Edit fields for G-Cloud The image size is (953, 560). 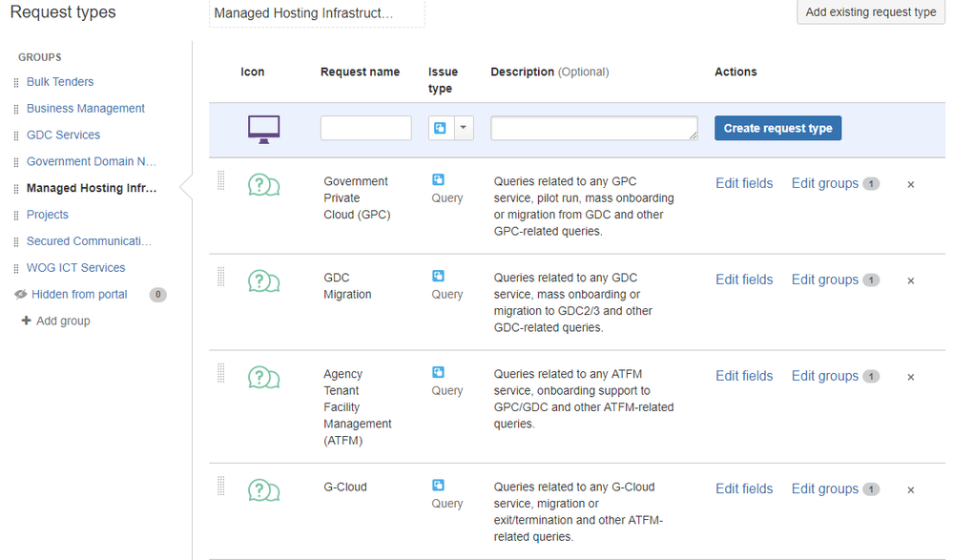pos(744,488)
